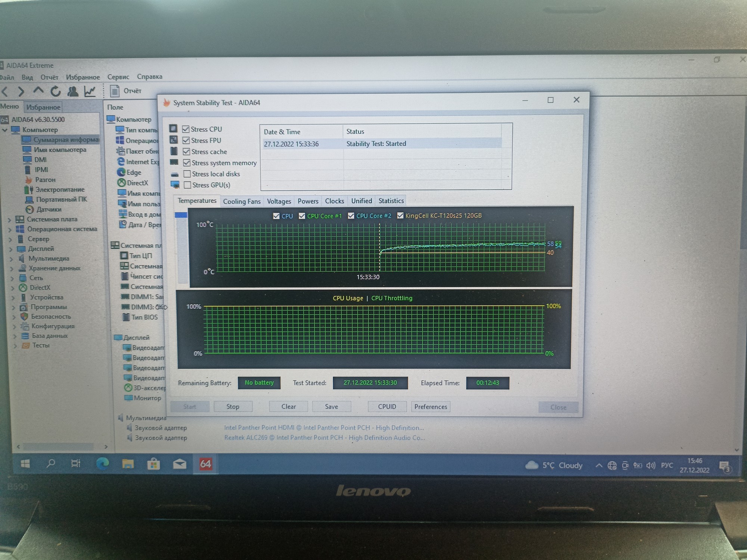Show hidden tray icons chevron

[x=599, y=466]
